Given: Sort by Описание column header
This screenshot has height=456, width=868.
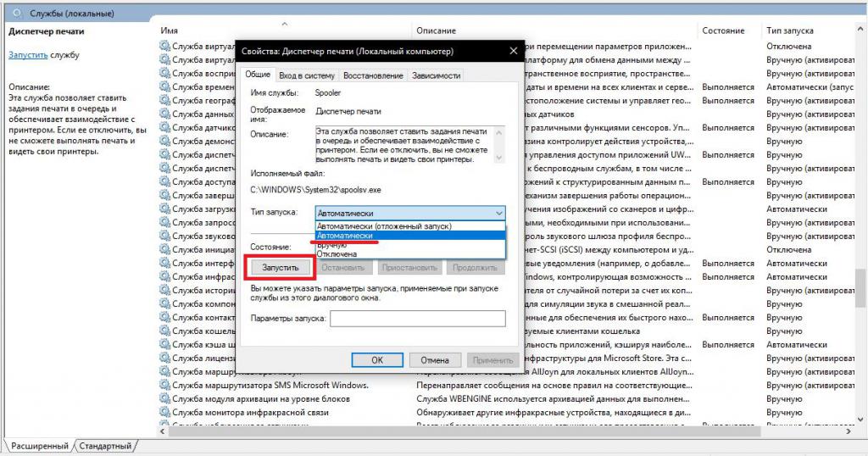Looking at the screenshot, I should click(x=556, y=31).
